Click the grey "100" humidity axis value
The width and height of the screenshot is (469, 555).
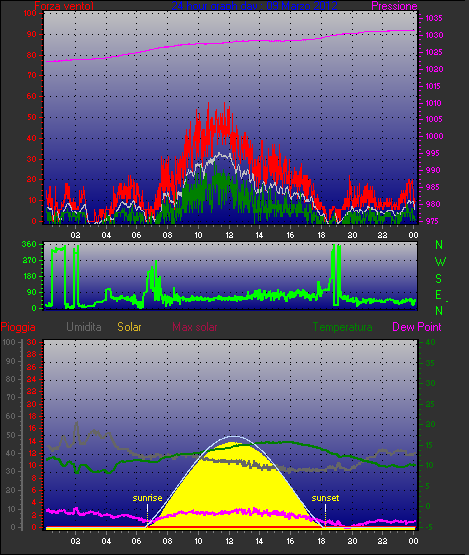tap(9, 342)
